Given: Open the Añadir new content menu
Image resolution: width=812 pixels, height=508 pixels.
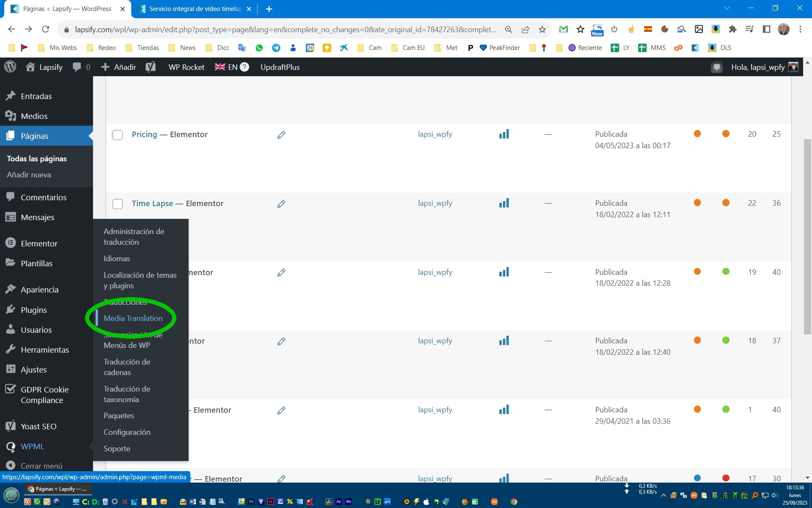Looking at the screenshot, I should (x=118, y=67).
